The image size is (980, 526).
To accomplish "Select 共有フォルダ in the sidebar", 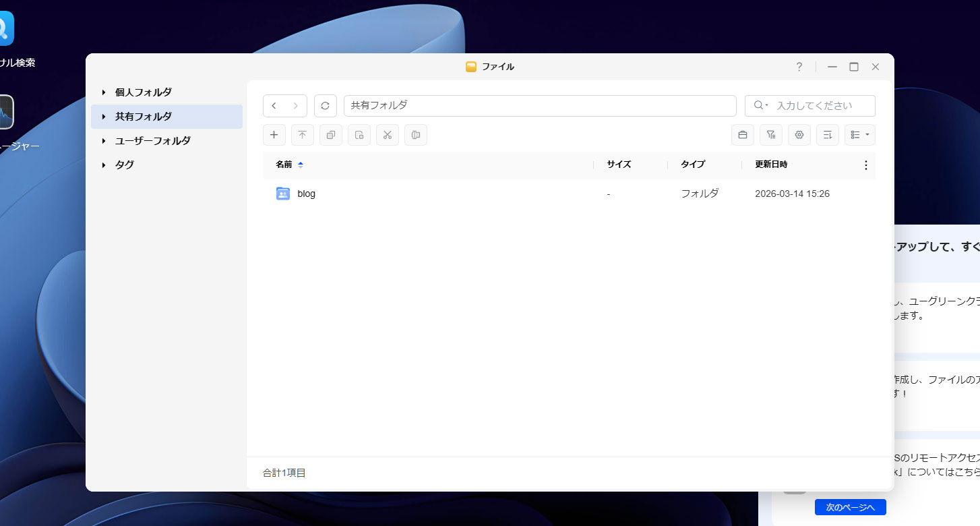I will pyautogui.click(x=145, y=116).
